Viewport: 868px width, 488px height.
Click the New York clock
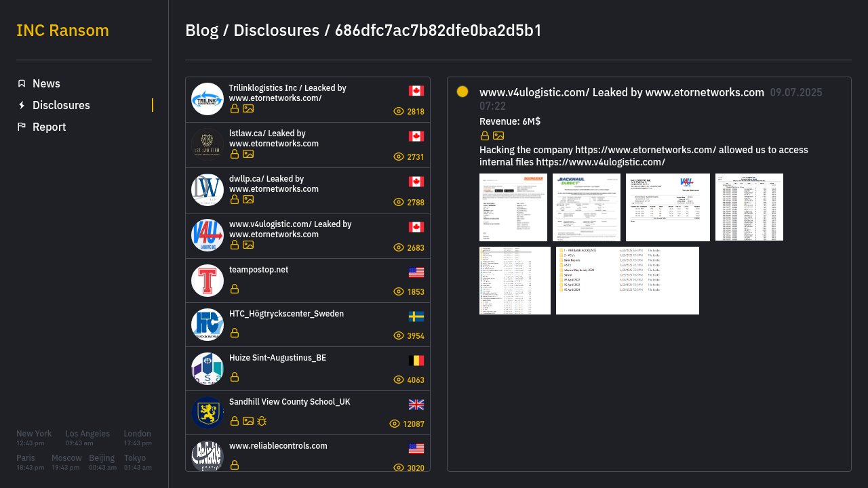(x=34, y=438)
